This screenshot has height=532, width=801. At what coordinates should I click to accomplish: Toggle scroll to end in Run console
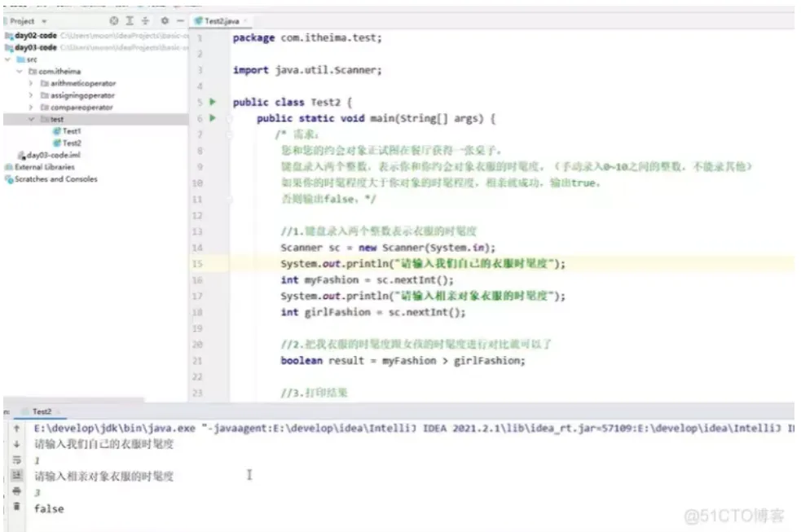pyautogui.click(x=17, y=475)
